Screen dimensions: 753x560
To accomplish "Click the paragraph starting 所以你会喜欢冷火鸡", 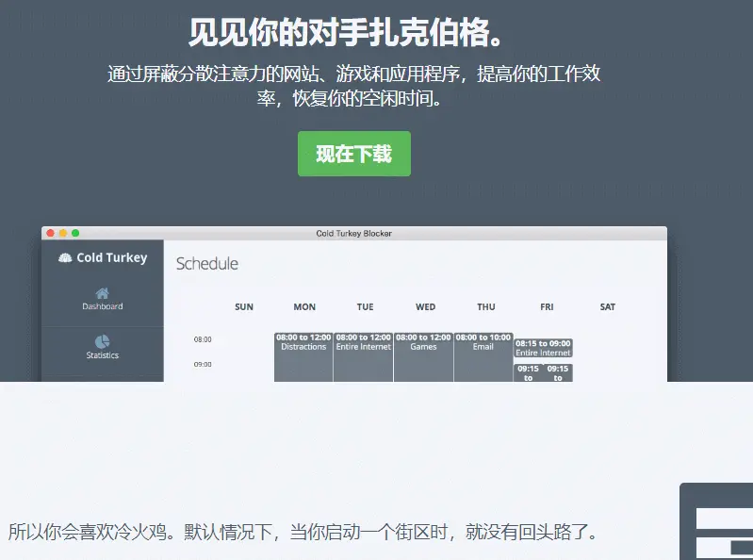I will pos(303,532).
